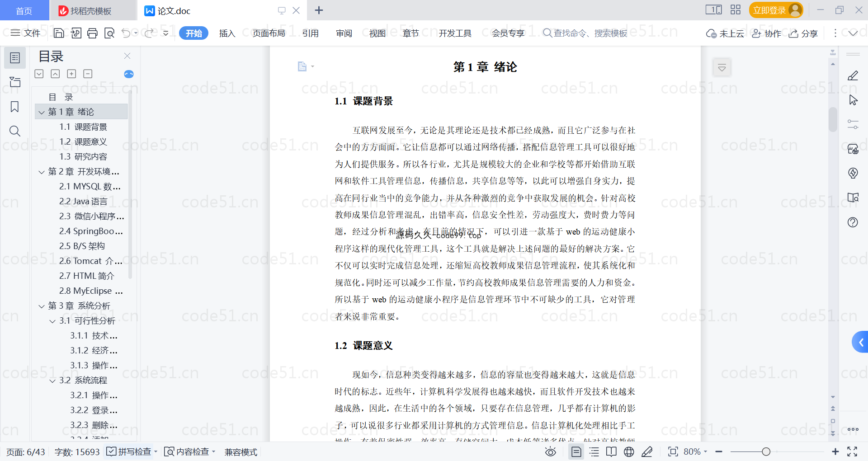Switch to web layout globe icon

(x=629, y=452)
